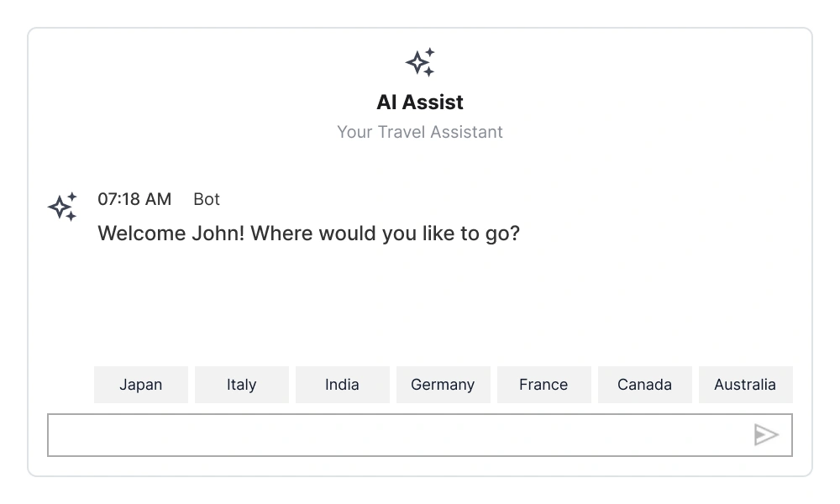Click the AI Assist sparkle logo icon
This screenshot has height=504, width=840.
coord(420,61)
